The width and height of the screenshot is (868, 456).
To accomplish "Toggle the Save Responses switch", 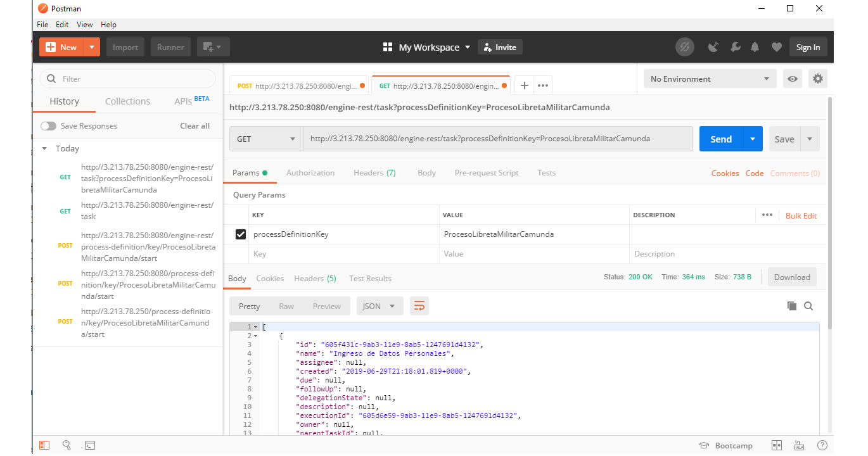I will [x=48, y=126].
